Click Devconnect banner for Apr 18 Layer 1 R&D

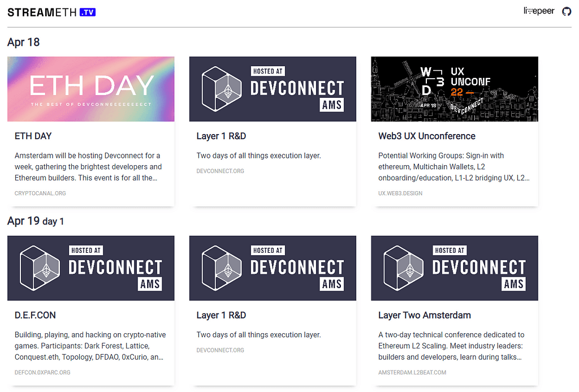(x=273, y=89)
